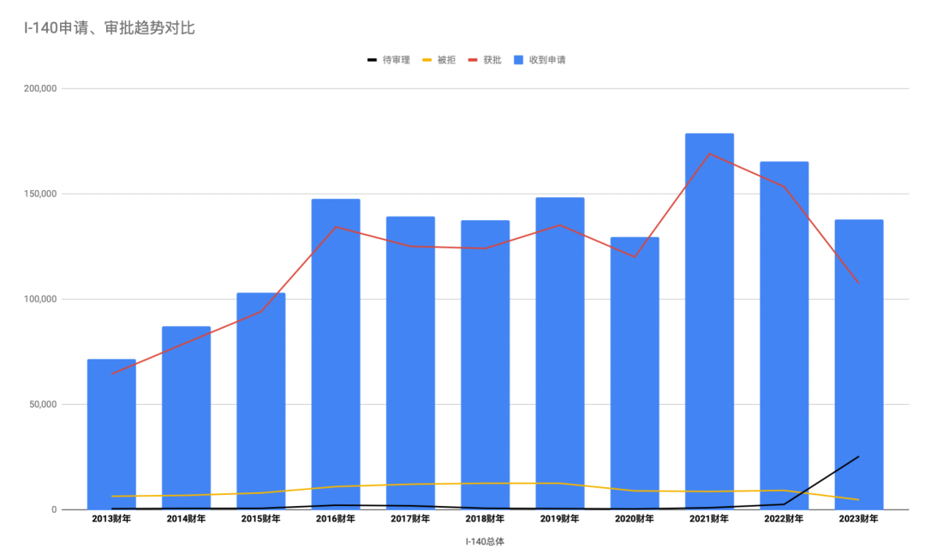Select the 待审理 legend label

click(396, 60)
